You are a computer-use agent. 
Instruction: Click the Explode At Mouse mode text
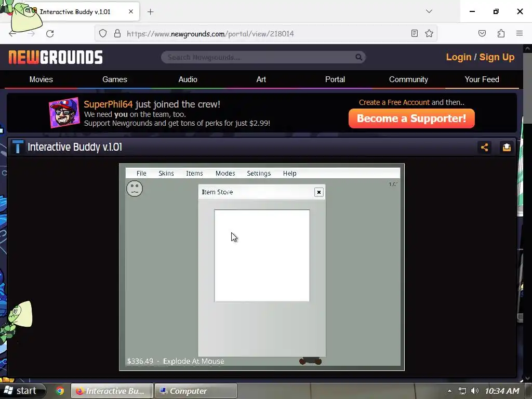[194, 362]
